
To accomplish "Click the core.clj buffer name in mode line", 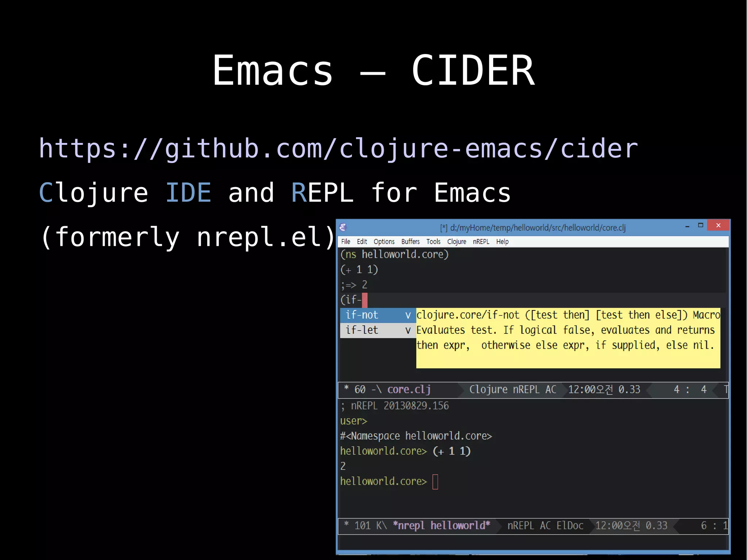I will tap(409, 390).
